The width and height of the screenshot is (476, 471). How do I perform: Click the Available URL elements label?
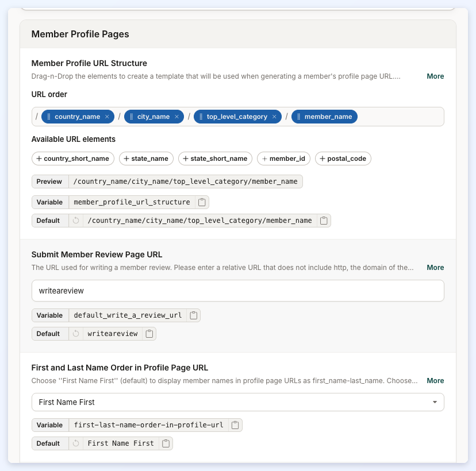[74, 140]
